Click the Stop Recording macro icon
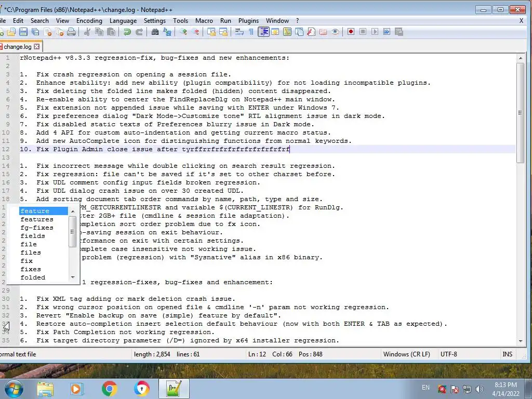The image size is (532, 399). coord(363,32)
